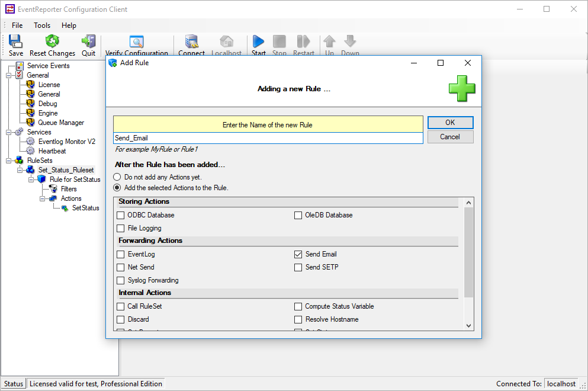This screenshot has width=588, height=391.
Task: Click the Connect toolbar icon
Action: [x=192, y=41]
